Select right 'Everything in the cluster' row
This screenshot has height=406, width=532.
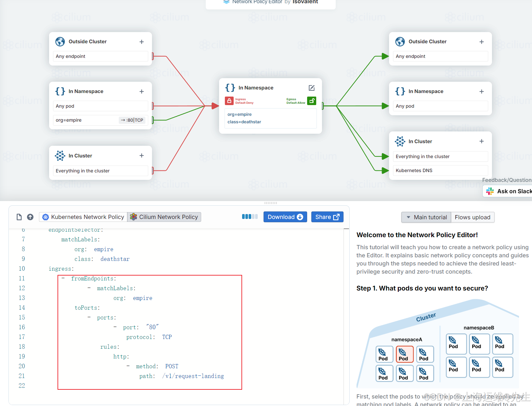(440, 156)
